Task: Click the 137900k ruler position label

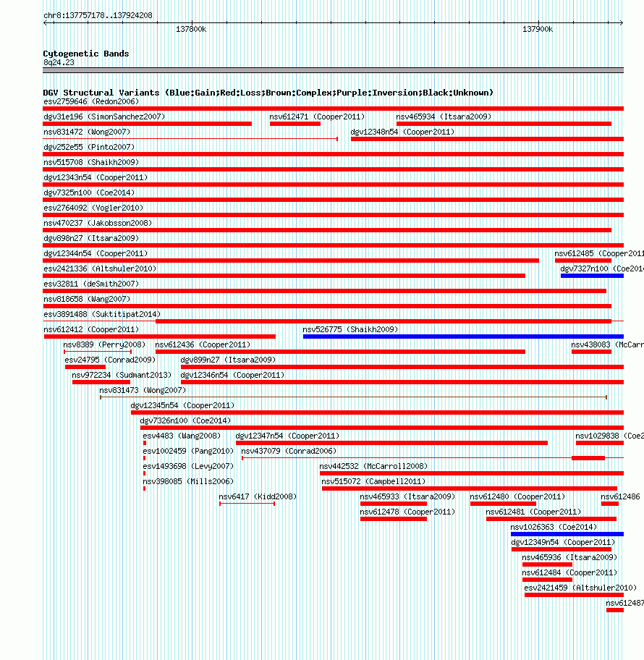Action: pos(538,29)
